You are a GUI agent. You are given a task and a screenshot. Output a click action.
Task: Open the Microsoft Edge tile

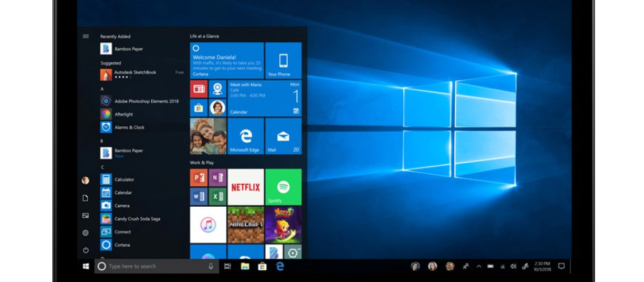(x=246, y=136)
